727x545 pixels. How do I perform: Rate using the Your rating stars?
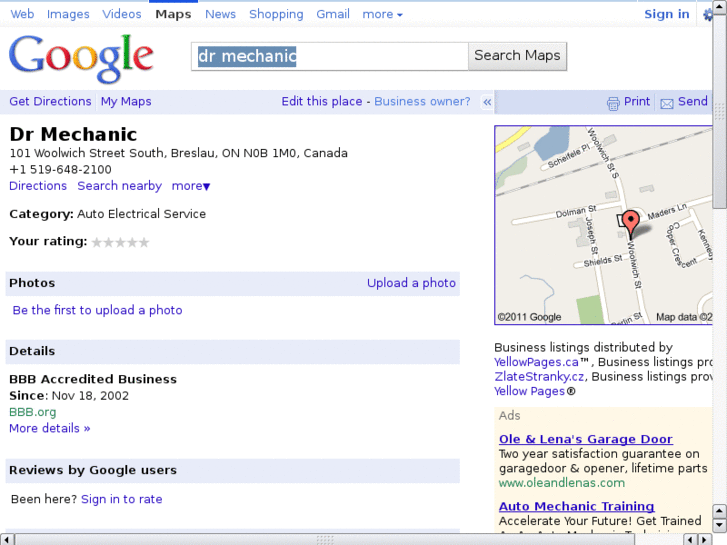[x=121, y=242]
